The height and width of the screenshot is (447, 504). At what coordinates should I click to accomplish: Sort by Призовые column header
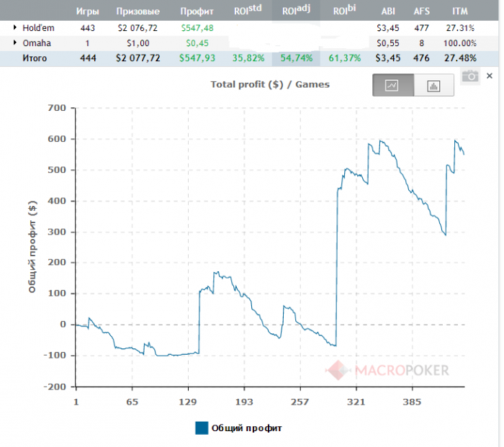(x=138, y=12)
